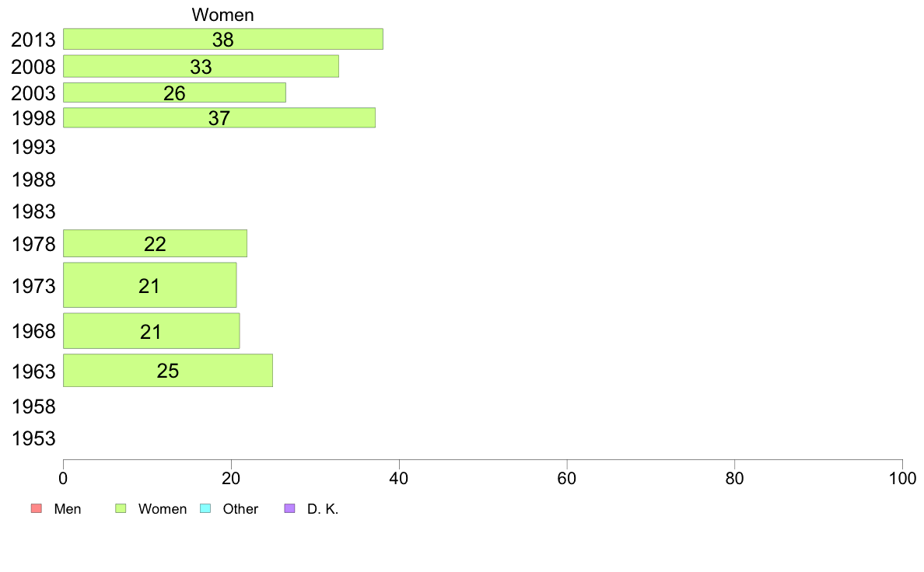Click the Women chart title
This screenshot has width=924, height=572.
[x=222, y=15]
